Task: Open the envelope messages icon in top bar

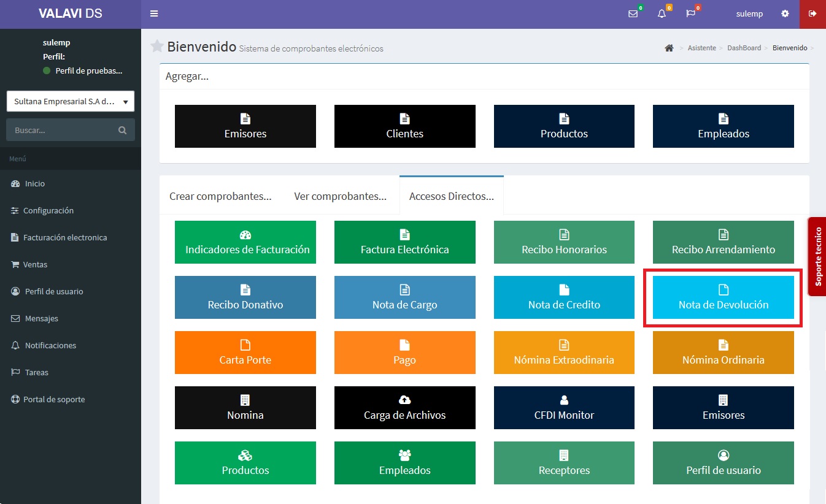Action: coord(633,13)
